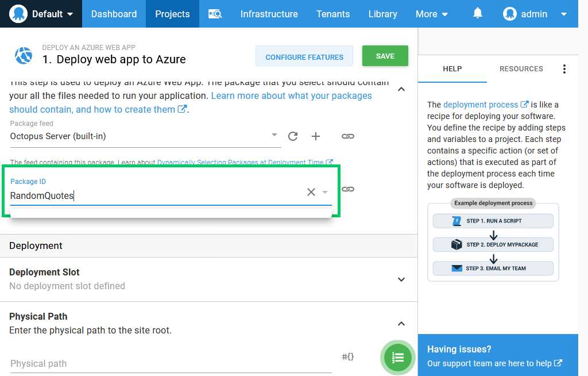Add a new package feed
This screenshot has width=588, height=376.
click(316, 136)
